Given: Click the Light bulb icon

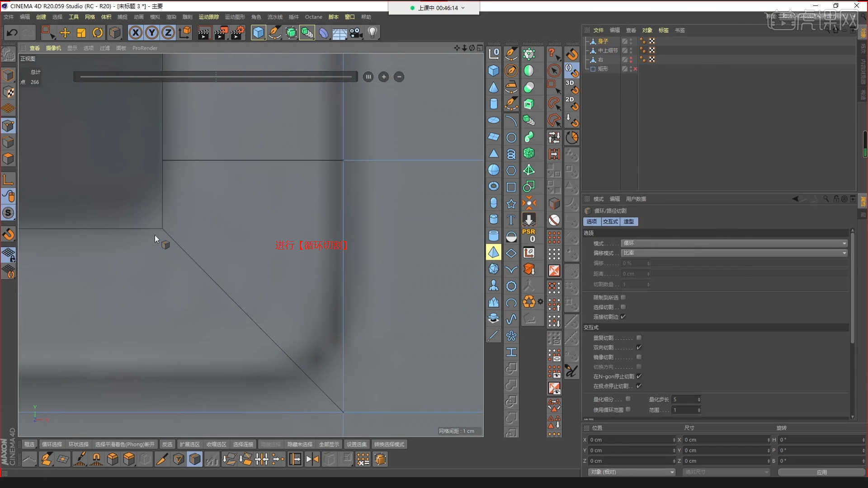Looking at the screenshot, I should click(x=373, y=33).
